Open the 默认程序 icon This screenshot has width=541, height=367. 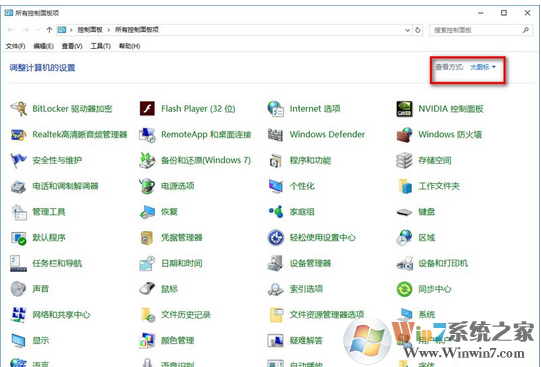18,238
